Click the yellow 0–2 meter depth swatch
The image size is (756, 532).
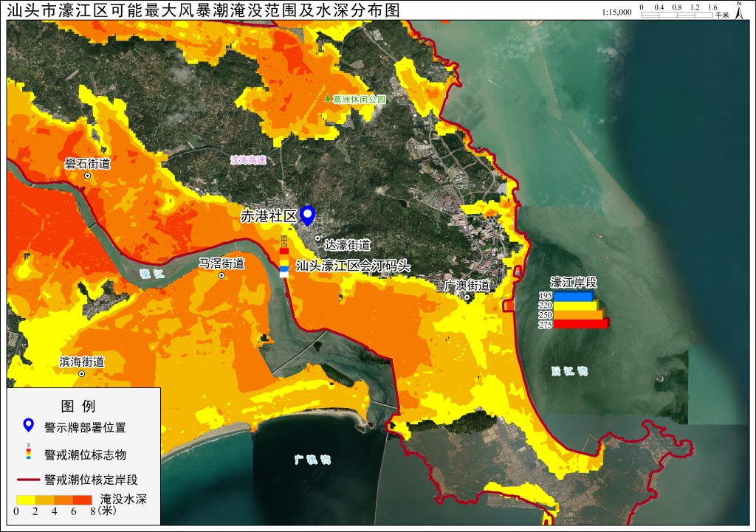coord(26,500)
